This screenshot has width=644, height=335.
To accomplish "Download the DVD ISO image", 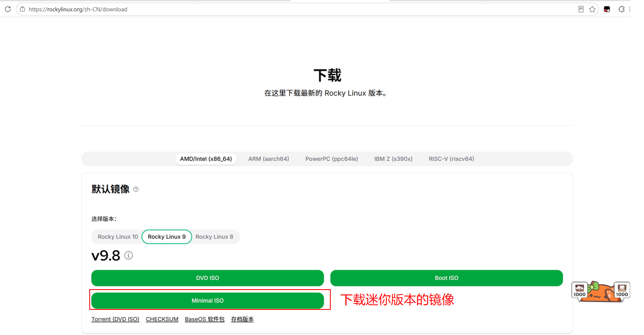I will coord(207,278).
